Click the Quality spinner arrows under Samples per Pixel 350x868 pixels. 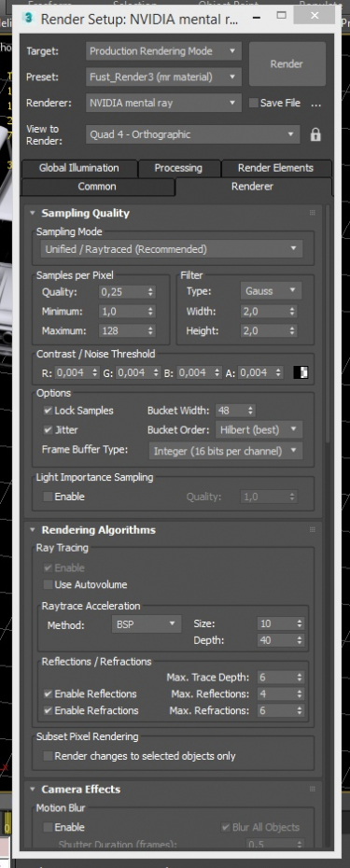150,291
